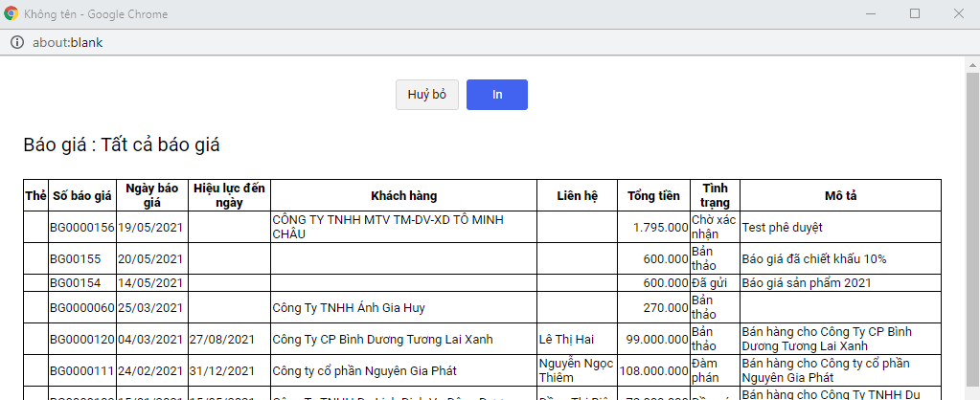Click description Báo giá đã chiết khấu 10%
The height and width of the screenshot is (400, 980).
click(x=814, y=259)
